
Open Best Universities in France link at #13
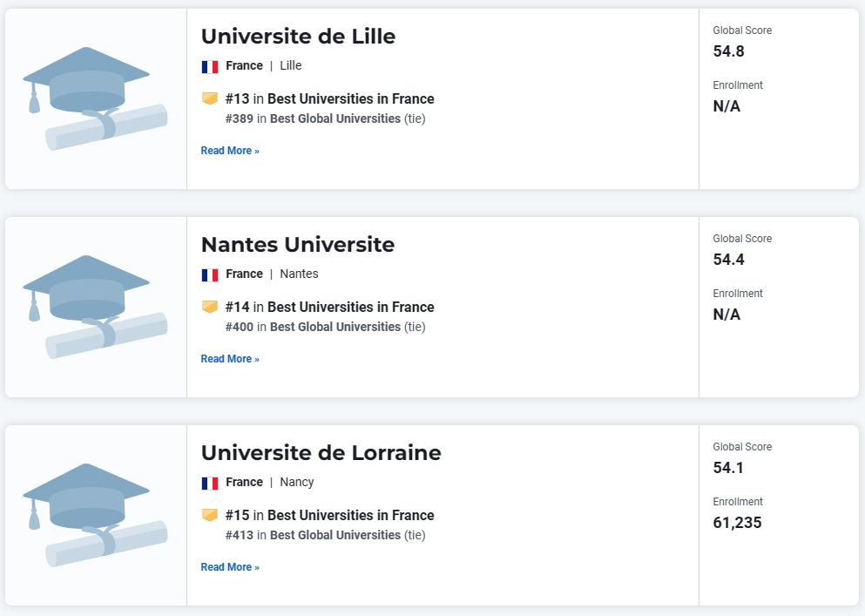tap(351, 98)
